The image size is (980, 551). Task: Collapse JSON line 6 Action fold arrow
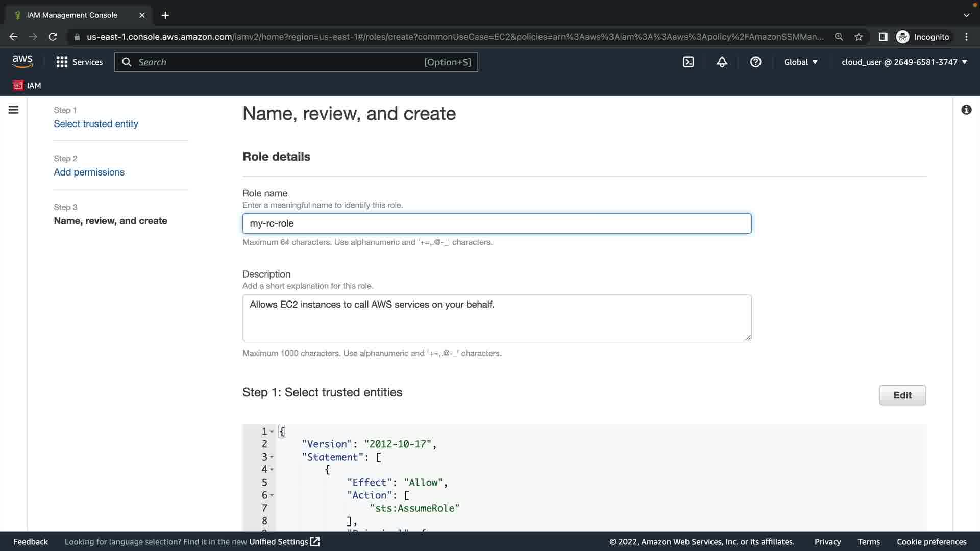pyautogui.click(x=272, y=495)
